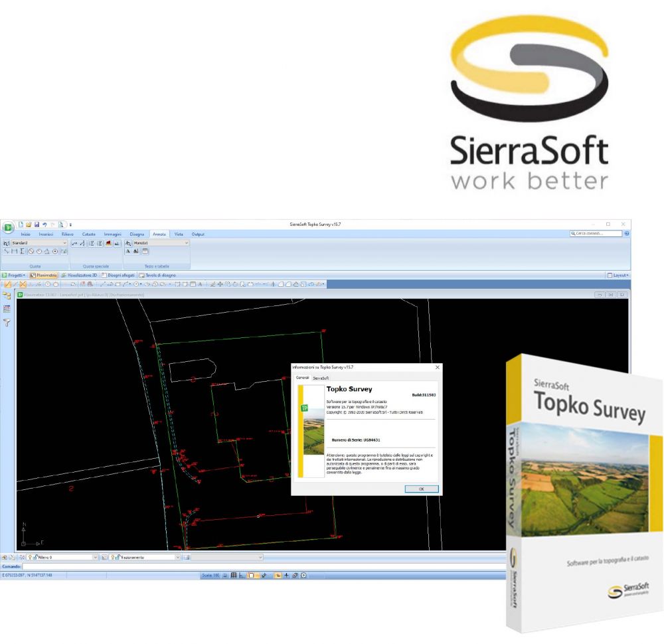Click OK in the Topko Survey dialog
The height and width of the screenshot is (644, 664).
422,489
